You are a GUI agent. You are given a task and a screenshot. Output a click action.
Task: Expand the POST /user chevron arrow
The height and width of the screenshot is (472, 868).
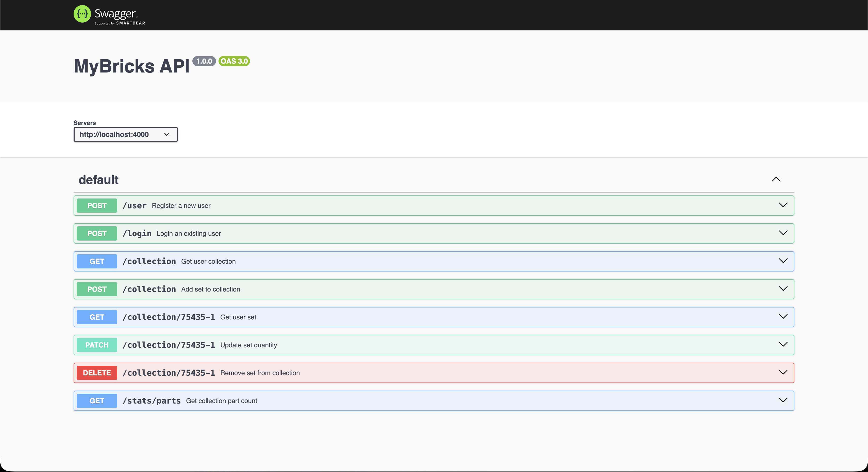(x=783, y=205)
